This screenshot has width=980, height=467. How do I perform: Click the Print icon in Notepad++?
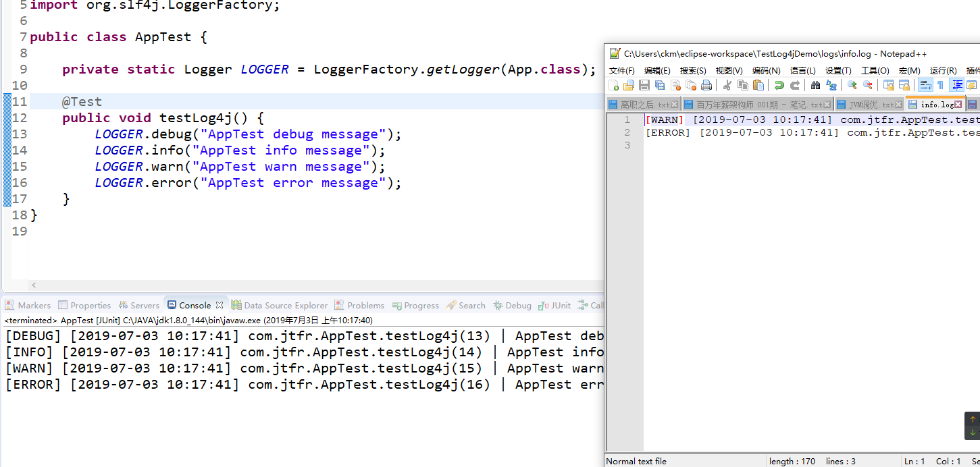706,85
